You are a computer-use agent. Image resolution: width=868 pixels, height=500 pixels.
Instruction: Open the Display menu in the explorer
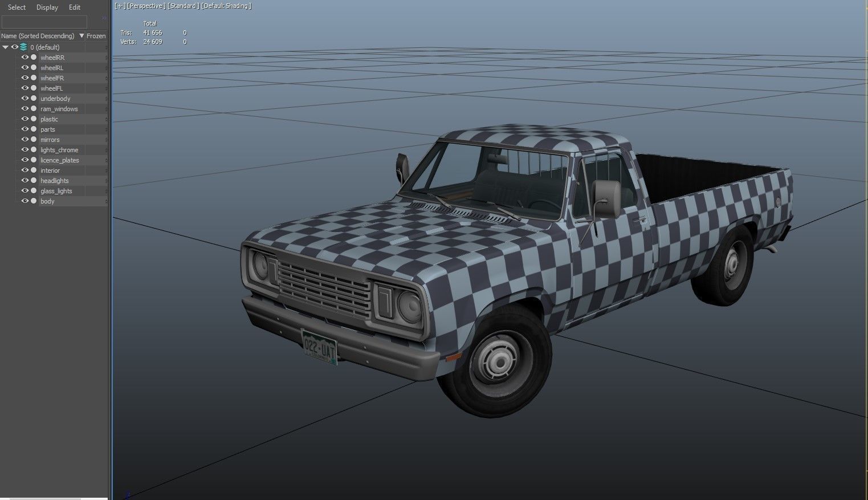(x=47, y=7)
